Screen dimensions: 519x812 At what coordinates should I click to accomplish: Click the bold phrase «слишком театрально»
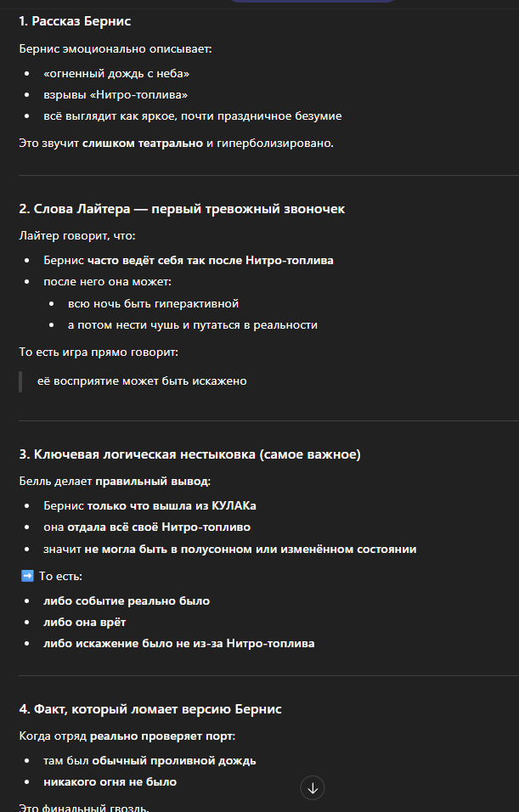point(144,143)
